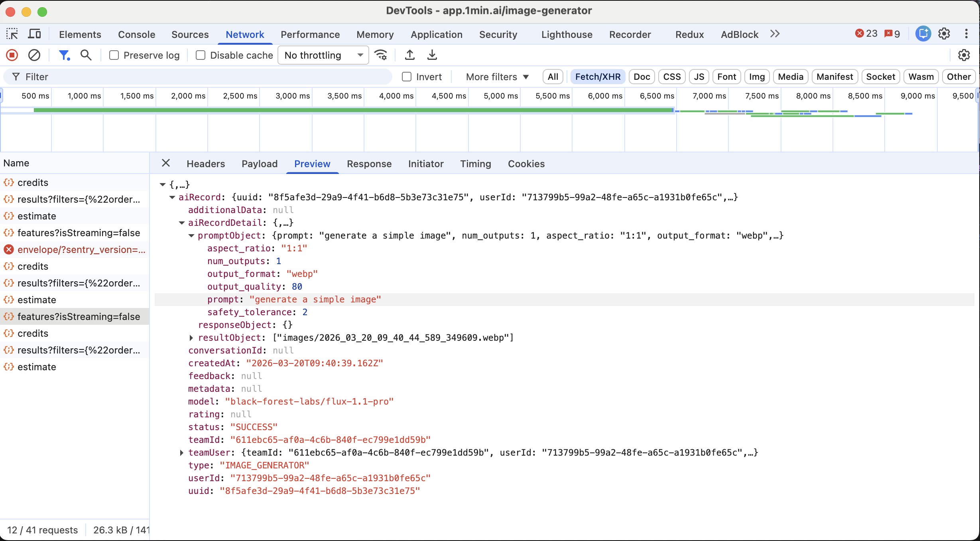Screen dimensions: 980x541
Task: Expand the resultObject array
Action: [x=191, y=338]
